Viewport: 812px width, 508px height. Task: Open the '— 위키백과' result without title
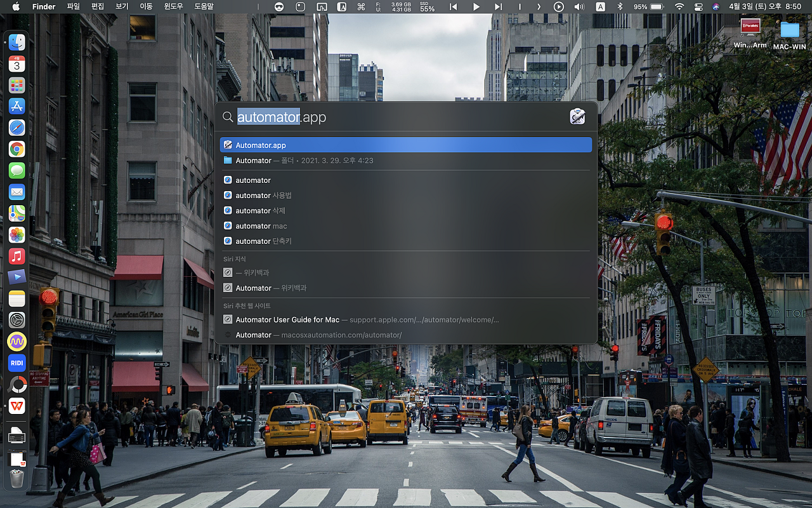pyautogui.click(x=406, y=272)
